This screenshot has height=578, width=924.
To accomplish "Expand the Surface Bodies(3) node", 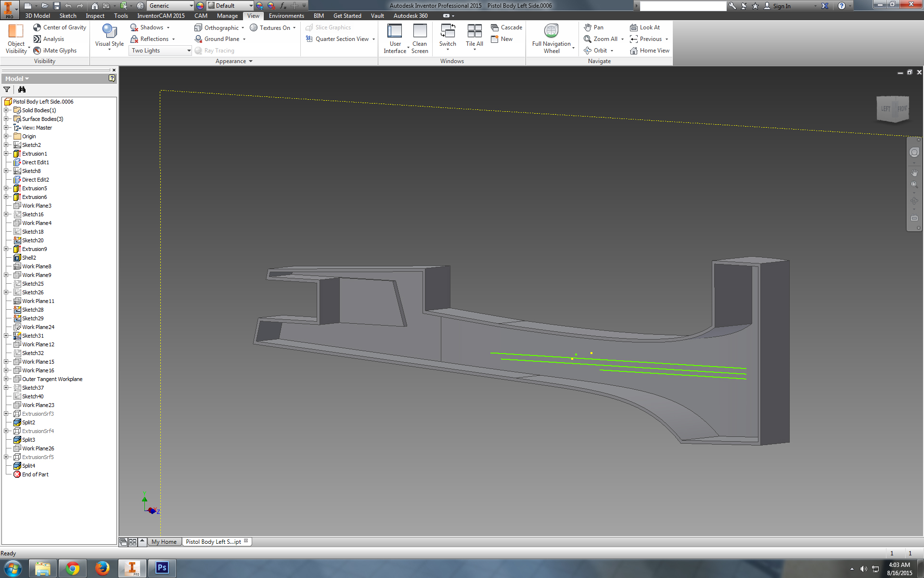I will point(6,119).
